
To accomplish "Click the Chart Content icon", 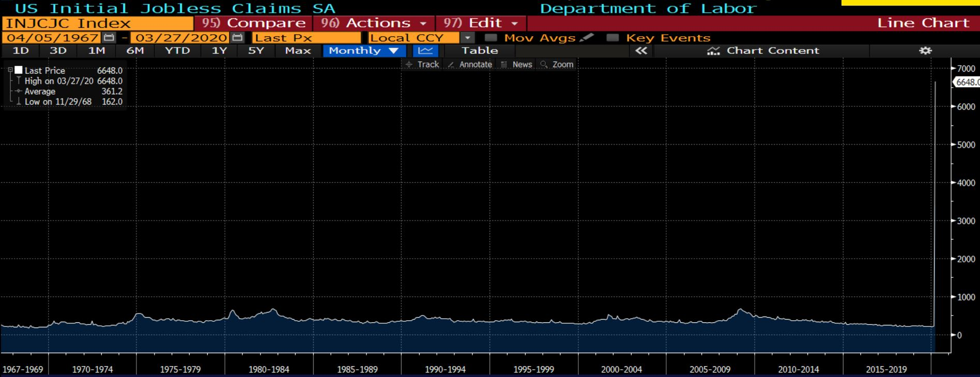I will point(713,51).
